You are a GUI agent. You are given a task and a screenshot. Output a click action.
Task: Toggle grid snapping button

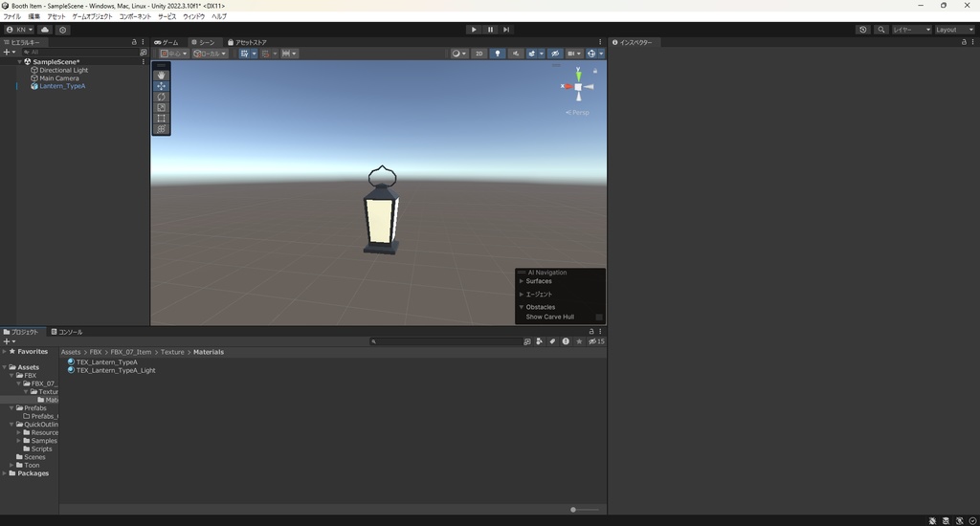(x=266, y=54)
